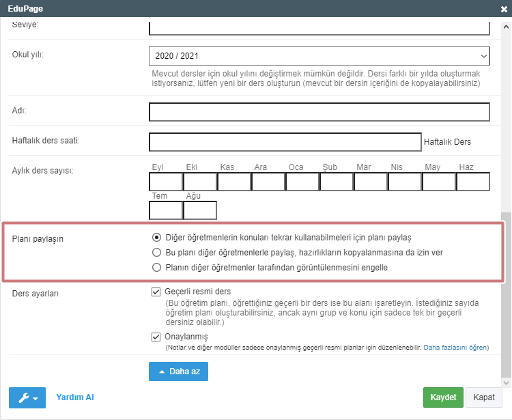The height and width of the screenshot is (420, 512).
Task: Click the green 'Kaydet' button
Action: pyautogui.click(x=442, y=397)
